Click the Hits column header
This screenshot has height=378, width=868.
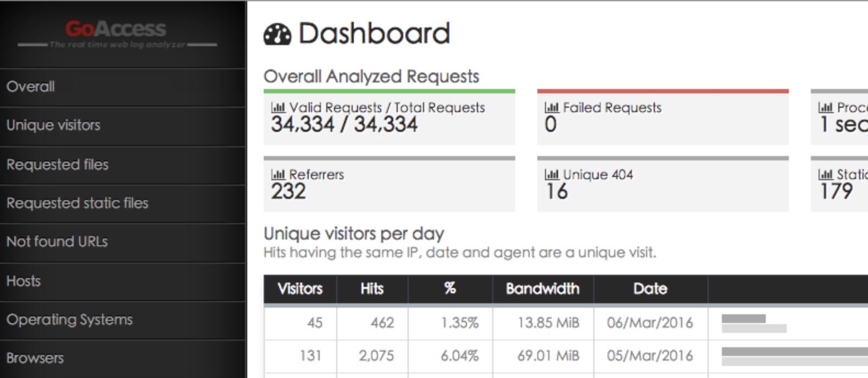tap(372, 289)
